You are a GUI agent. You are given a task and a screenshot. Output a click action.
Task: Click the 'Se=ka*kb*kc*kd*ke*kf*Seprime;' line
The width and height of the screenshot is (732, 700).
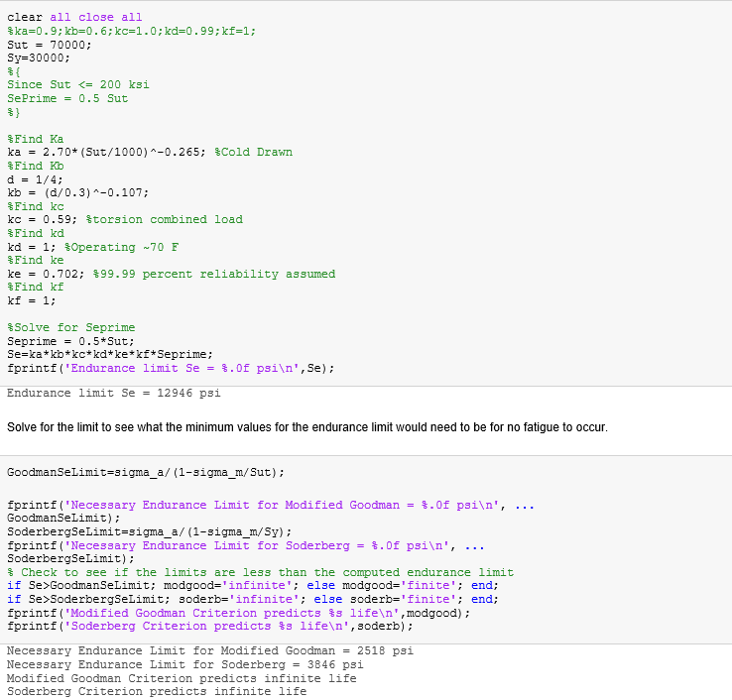[109, 354]
